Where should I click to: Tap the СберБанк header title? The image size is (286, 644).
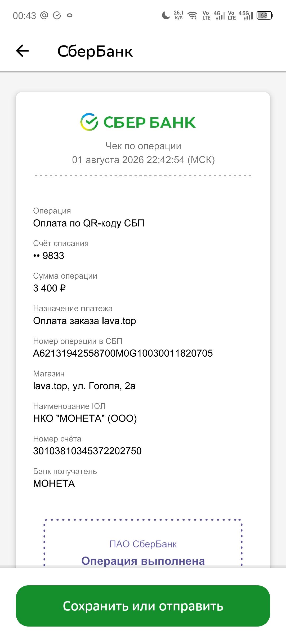pyautogui.click(x=95, y=51)
